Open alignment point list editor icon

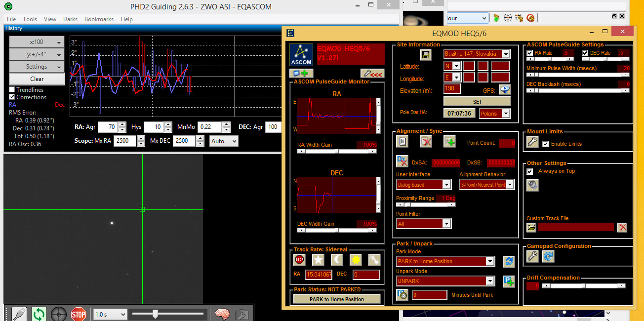pyautogui.click(x=402, y=142)
